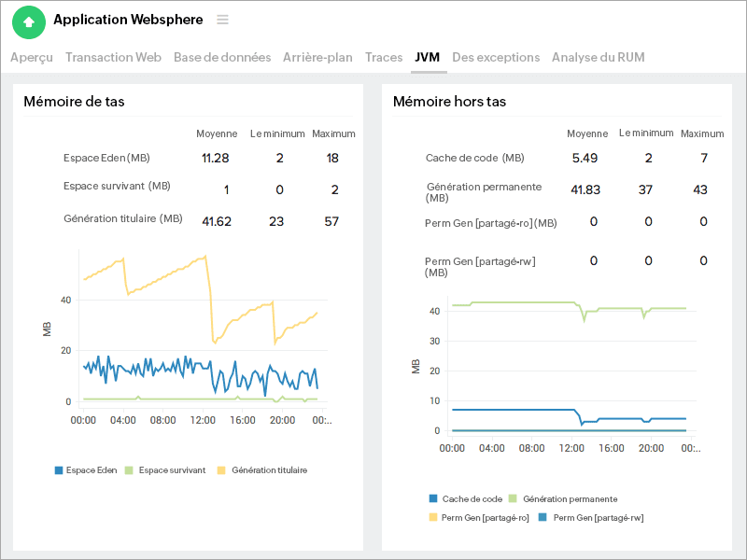Click the Mémoire de tas panel heading
This screenshot has height=560, width=747.
74,101
